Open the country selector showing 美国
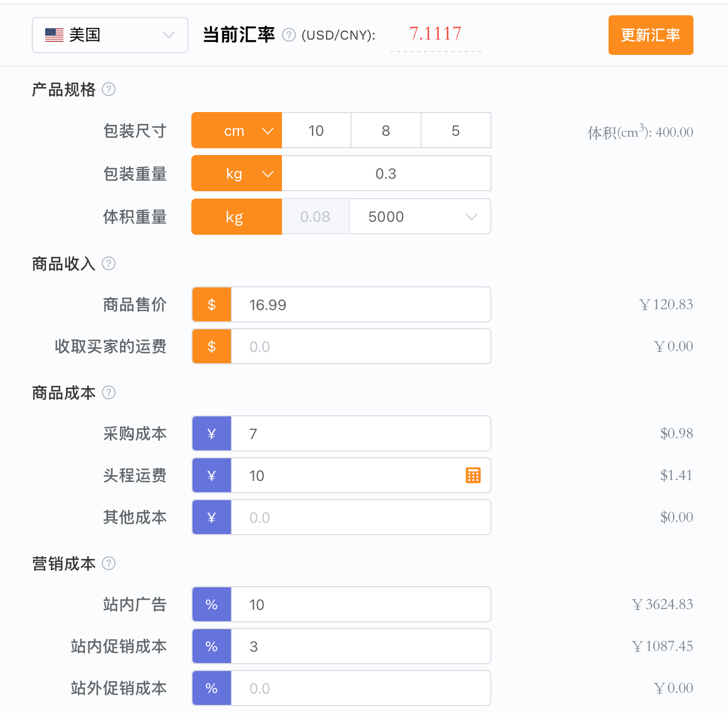Image resolution: width=728 pixels, height=714 pixels. pyautogui.click(x=110, y=35)
